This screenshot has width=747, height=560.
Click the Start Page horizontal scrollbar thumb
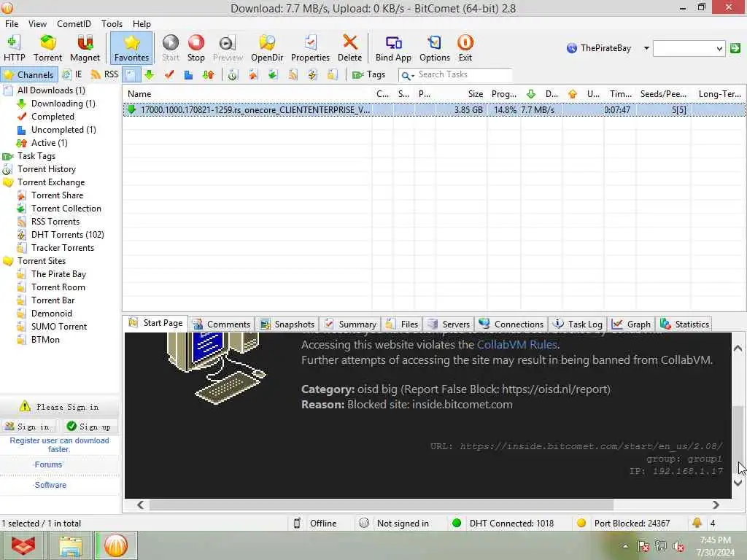click(x=381, y=505)
